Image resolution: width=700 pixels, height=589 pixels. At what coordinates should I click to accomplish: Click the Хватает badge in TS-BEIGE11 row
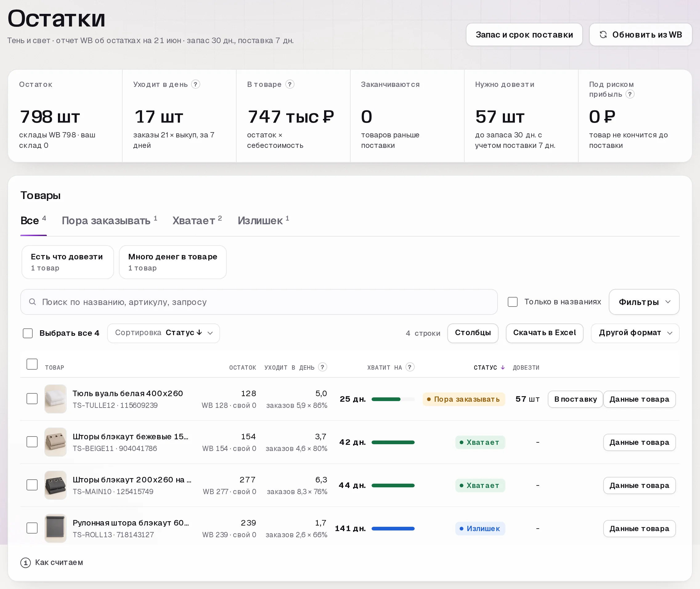480,442
